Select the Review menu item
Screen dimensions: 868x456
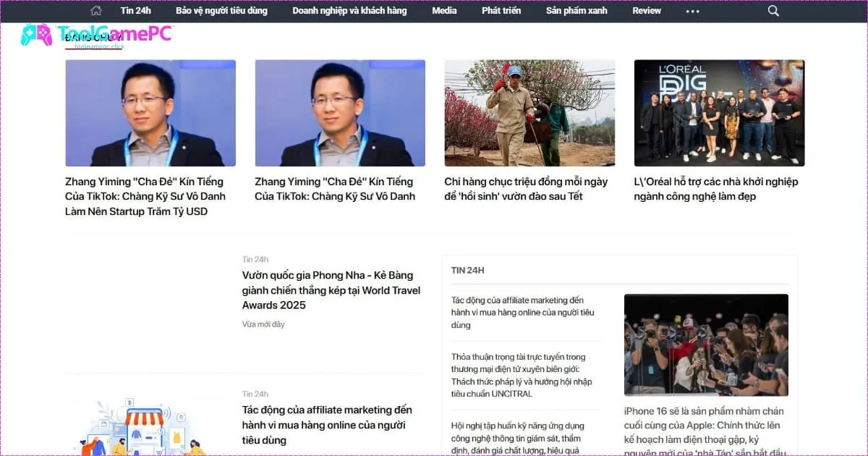(x=647, y=11)
